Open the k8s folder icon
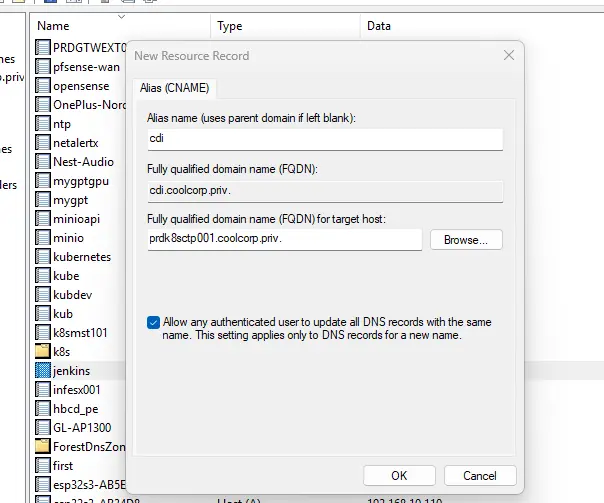The width and height of the screenshot is (604, 503). pos(43,351)
